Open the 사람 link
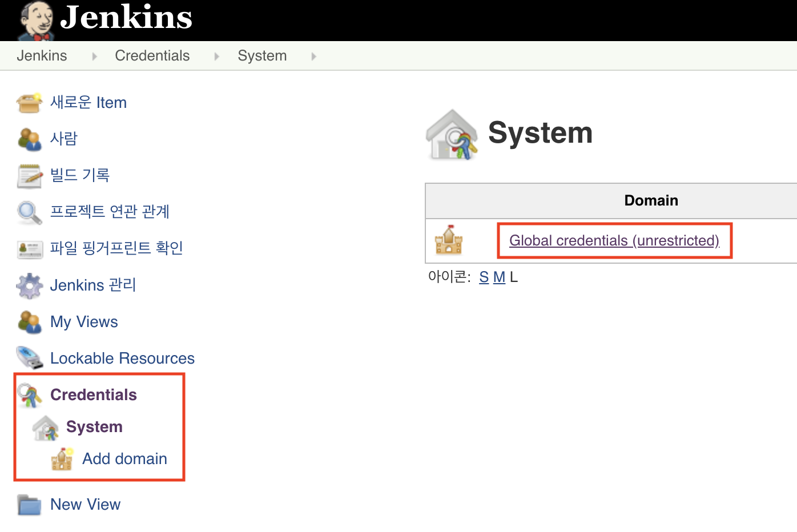This screenshot has height=532, width=797. click(x=64, y=139)
